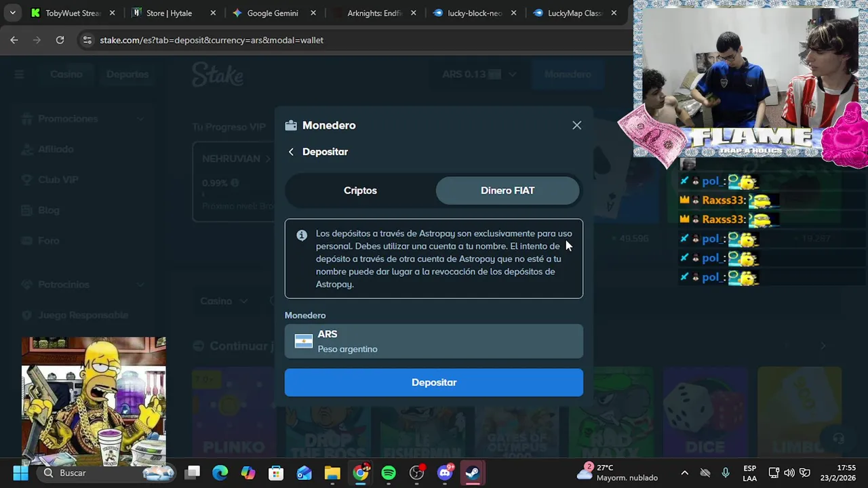Open the LIMBO game thumbnail
This screenshot has width=868, height=488.
(x=799, y=413)
